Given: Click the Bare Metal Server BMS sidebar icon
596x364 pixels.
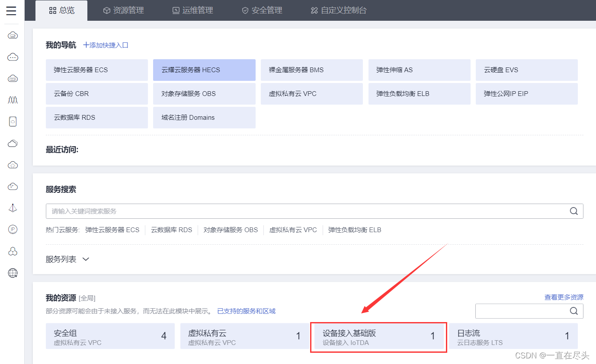Looking at the screenshot, I should click(x=13, y=79).
